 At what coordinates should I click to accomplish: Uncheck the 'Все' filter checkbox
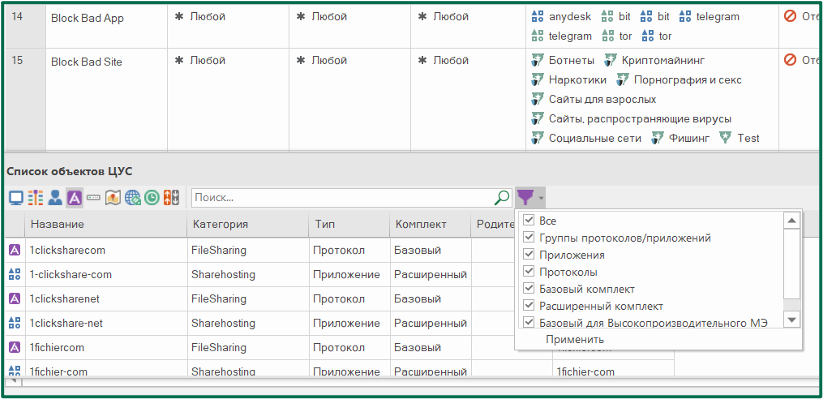click(529, 221)
